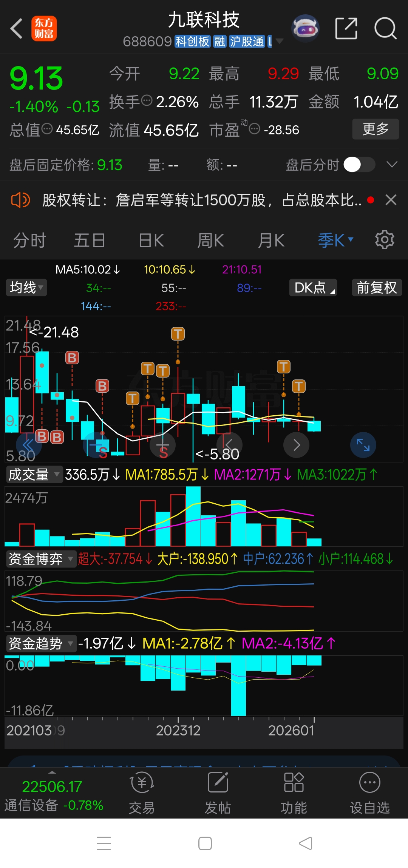Image resolution: width=408 pixels, height=868 pixels.
Task: Dismiss the news banner with X
Action: click(391, 200)
